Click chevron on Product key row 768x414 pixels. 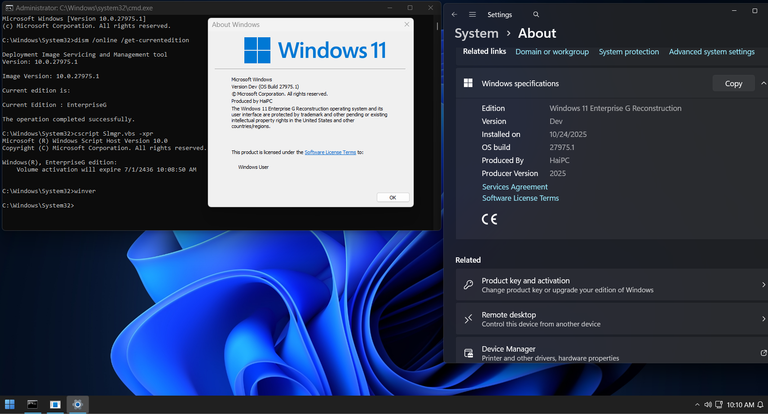pyautogui.click(x=763, y=285)
